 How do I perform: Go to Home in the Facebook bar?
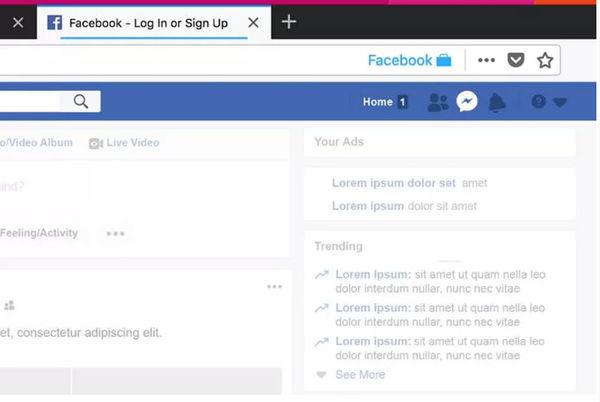pos(378,102)
